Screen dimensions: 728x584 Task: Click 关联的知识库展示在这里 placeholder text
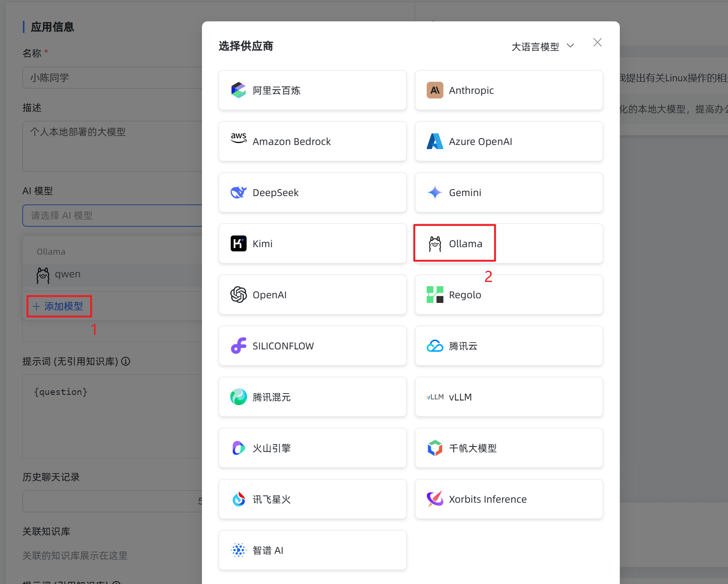tap(75, 556)
